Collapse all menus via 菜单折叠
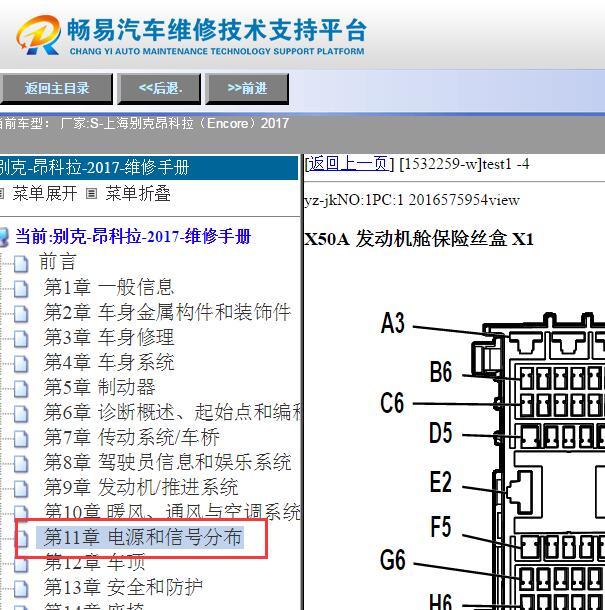 click(138, 193)
